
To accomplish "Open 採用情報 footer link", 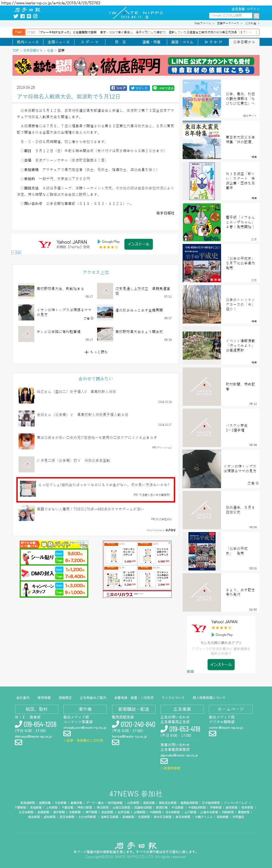I will pos(44,698).
